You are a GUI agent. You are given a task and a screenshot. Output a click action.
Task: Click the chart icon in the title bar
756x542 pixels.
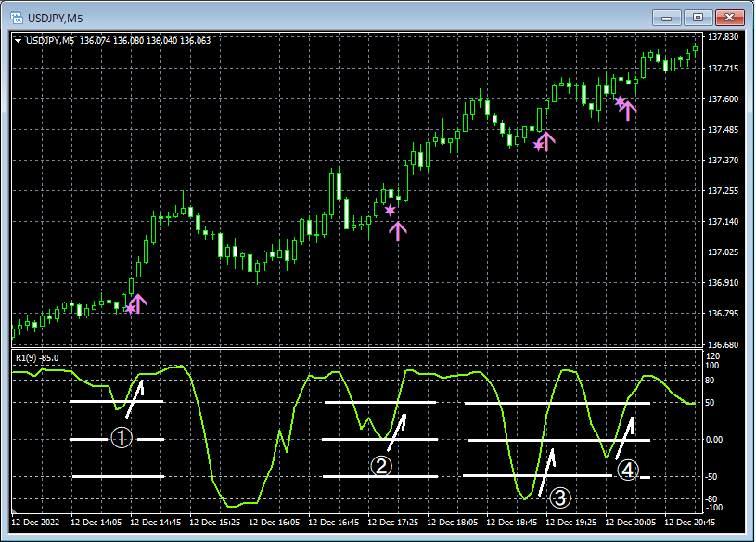coord(16,18)
